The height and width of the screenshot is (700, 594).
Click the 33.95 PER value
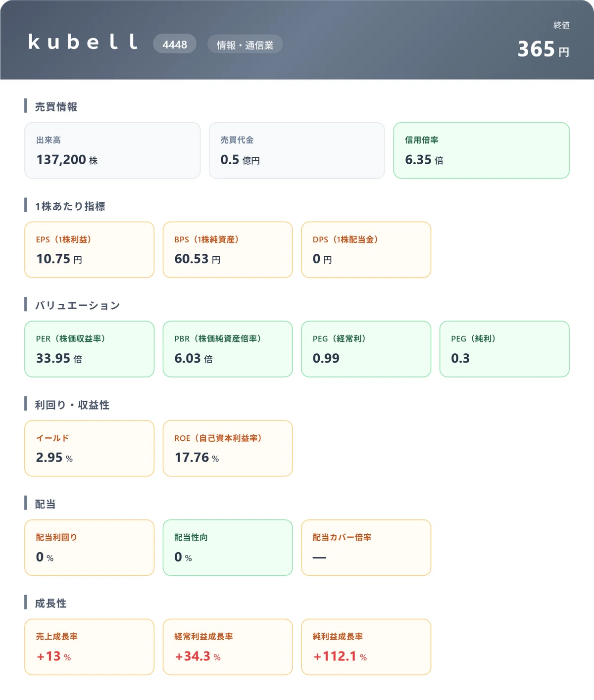pos(53,358)
